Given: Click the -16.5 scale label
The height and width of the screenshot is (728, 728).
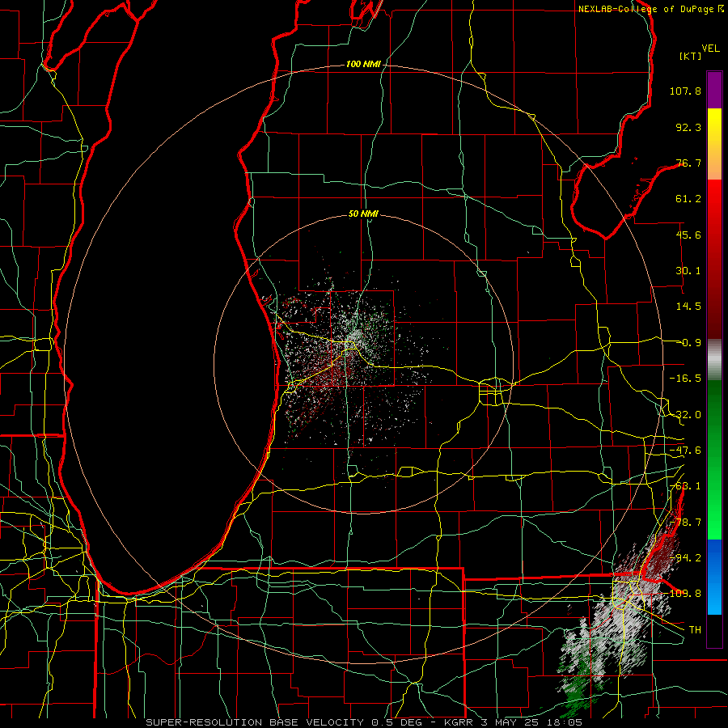Looking at the screenshot, I should tap(685, 379).
